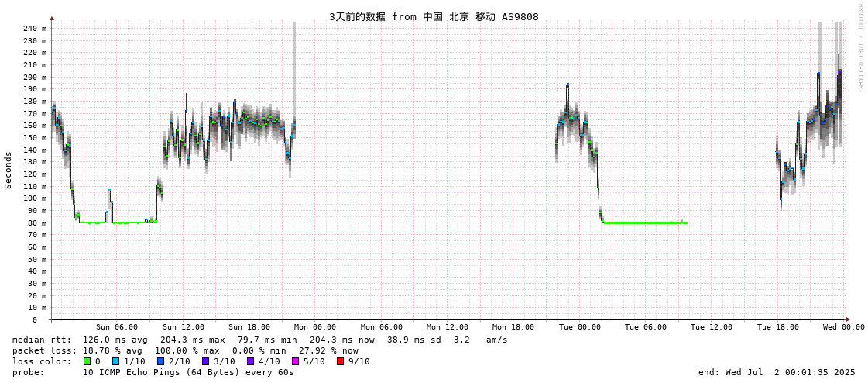Click the 'Wed 00:00' time axis label
This screenshot has height=383, width=868.
[x=844, y=327]
